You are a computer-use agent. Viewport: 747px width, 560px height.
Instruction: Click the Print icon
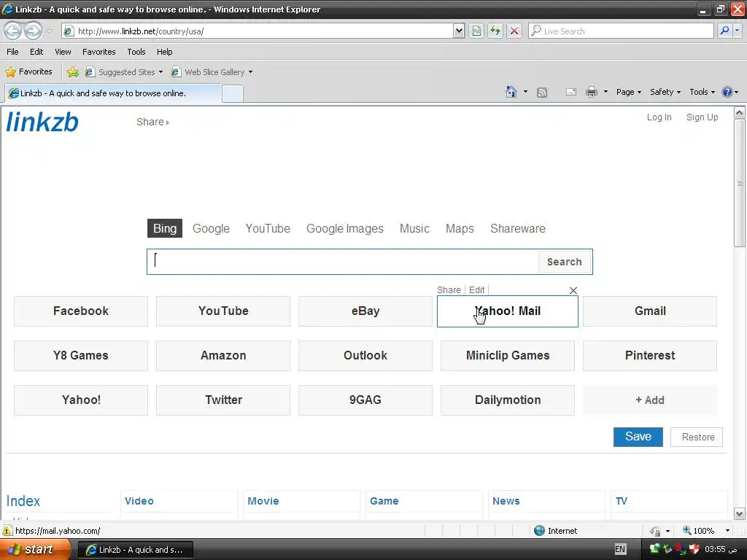point(591,92)
